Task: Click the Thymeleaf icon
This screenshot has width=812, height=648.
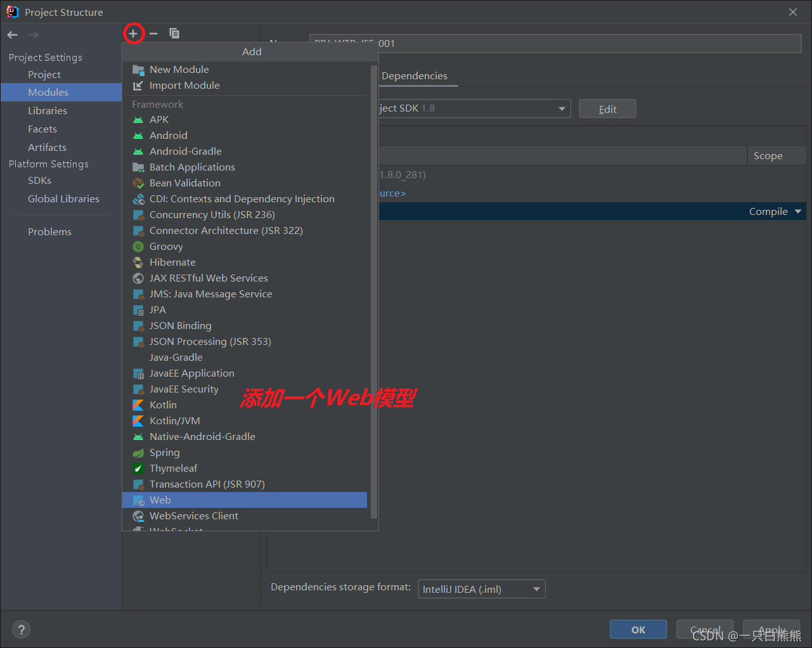Action: tap(138, 469)
